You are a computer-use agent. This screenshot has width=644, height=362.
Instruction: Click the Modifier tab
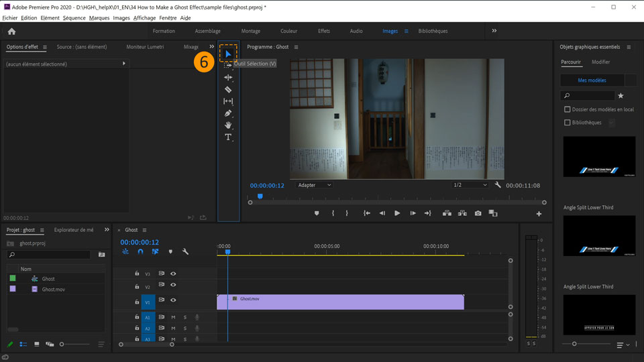pyautogui.click(x=600, y=62)
